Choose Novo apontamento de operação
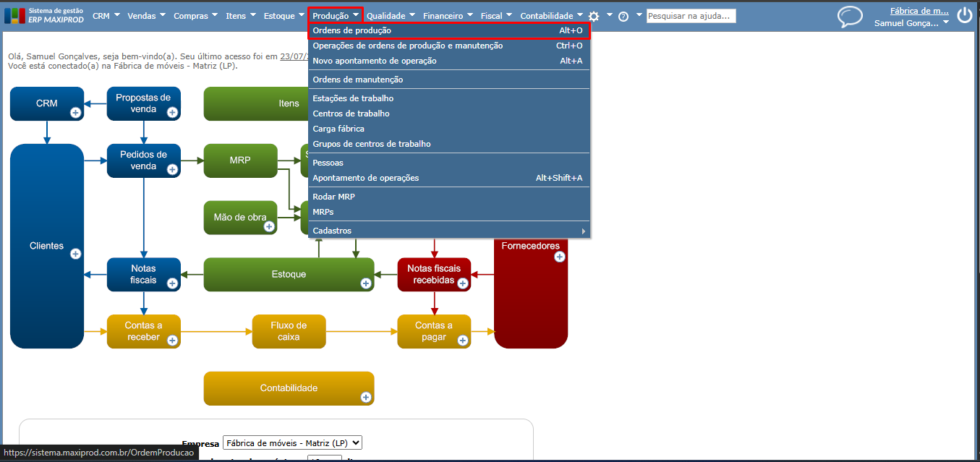 click(x=449, y=61)
